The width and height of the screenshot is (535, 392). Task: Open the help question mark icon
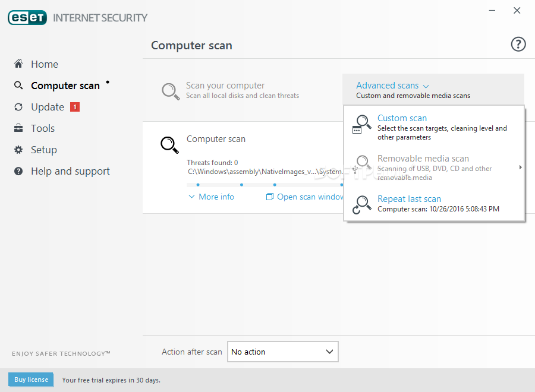pyautogui.click(x=518, y=45)
